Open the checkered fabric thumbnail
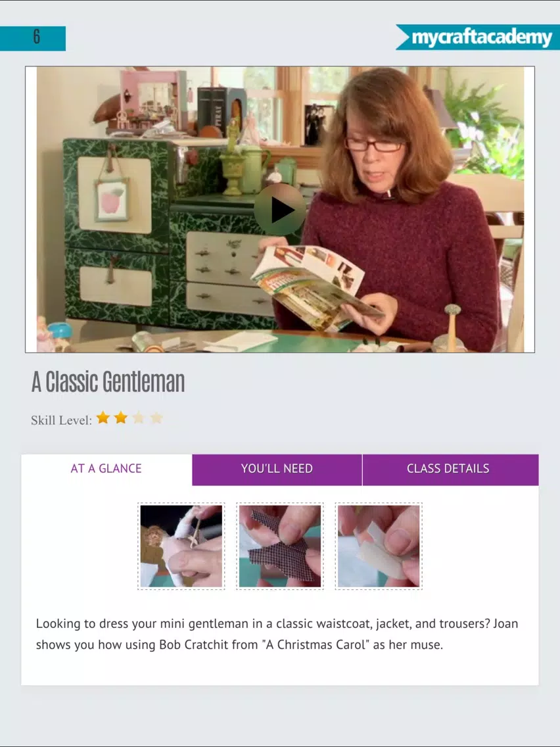This screenshot has width=560, height=747. pos(280,546)
